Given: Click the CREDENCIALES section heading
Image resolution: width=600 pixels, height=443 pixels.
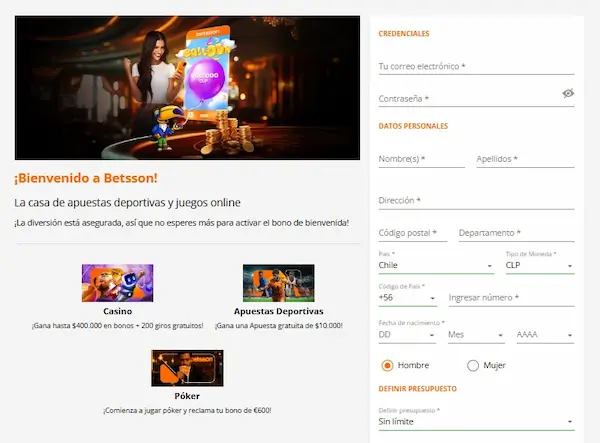Looking at the screenshot, I should coord(404,34).
